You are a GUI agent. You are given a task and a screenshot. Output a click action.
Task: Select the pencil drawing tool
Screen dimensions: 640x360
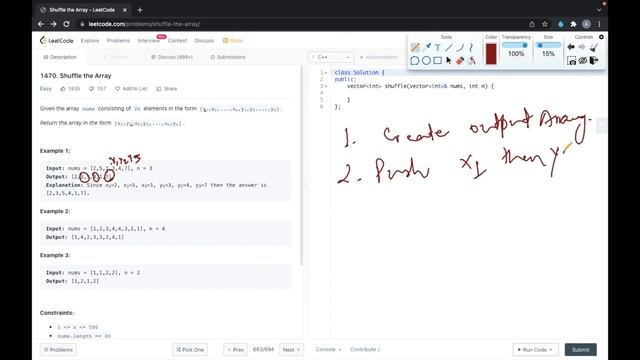415,48
